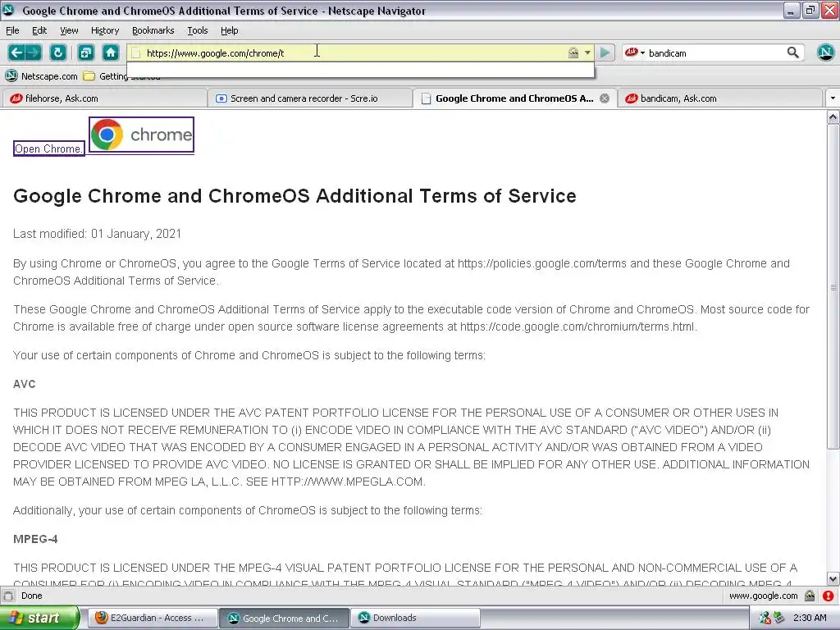Screen dimensions: 840x630
Task: Click the MPEG-4 section heading
Action: point(35,539)
